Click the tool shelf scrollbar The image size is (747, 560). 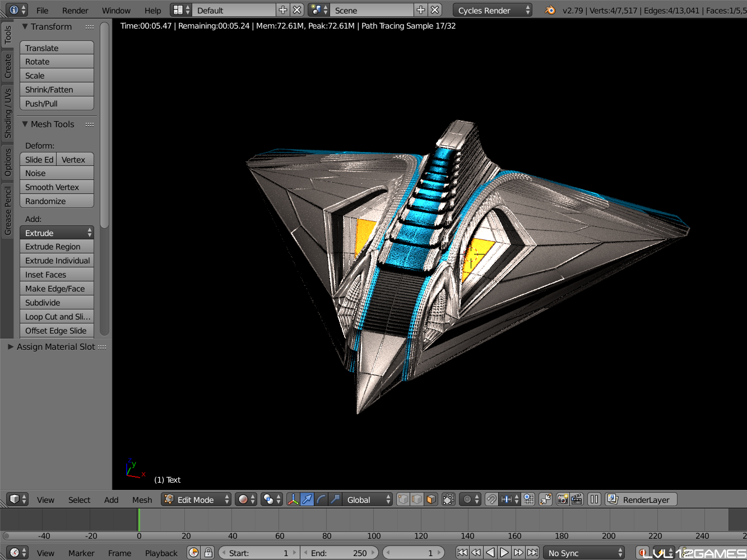coord(104,124)
